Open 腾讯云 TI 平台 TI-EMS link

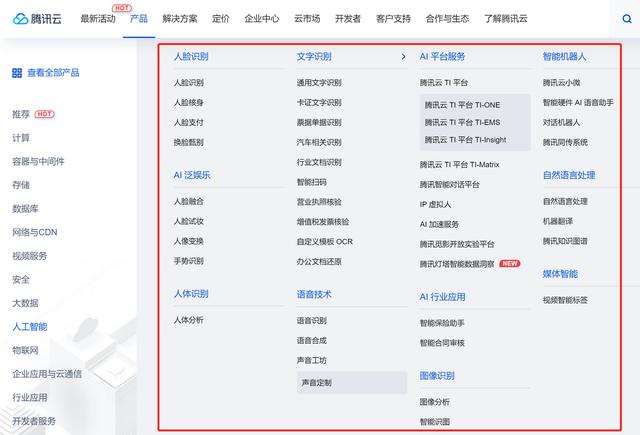pyautogui.click(x=462, y=122)
